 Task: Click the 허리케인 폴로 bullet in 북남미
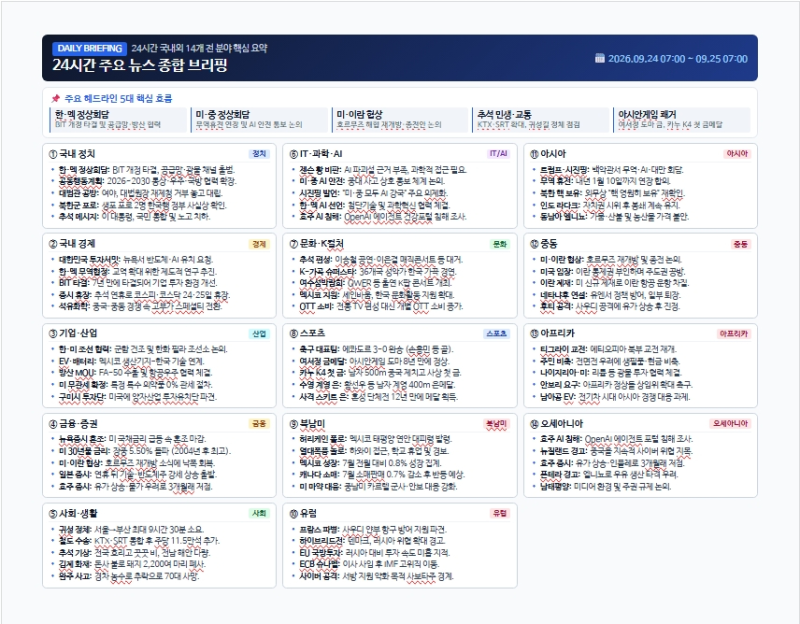point(376,439)
